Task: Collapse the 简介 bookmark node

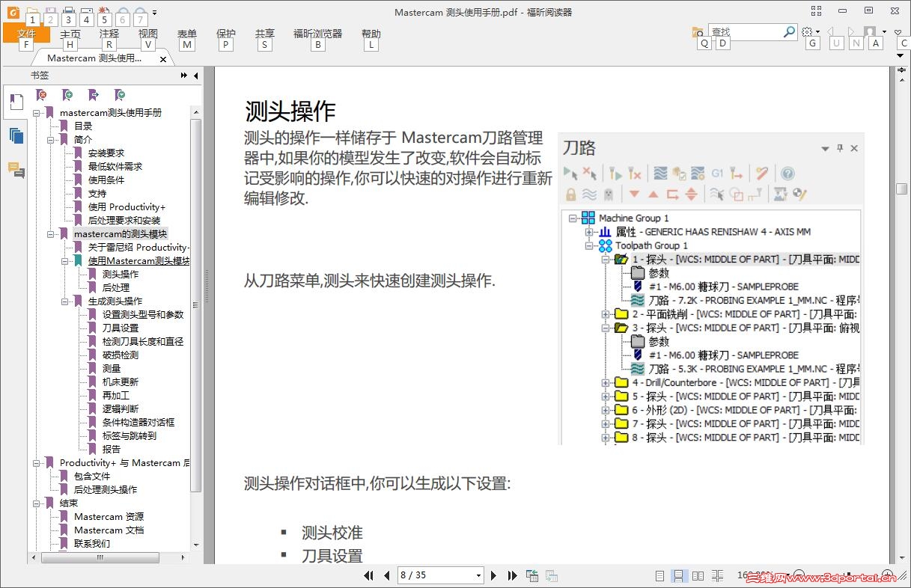Action: click(x=50, y=140)
